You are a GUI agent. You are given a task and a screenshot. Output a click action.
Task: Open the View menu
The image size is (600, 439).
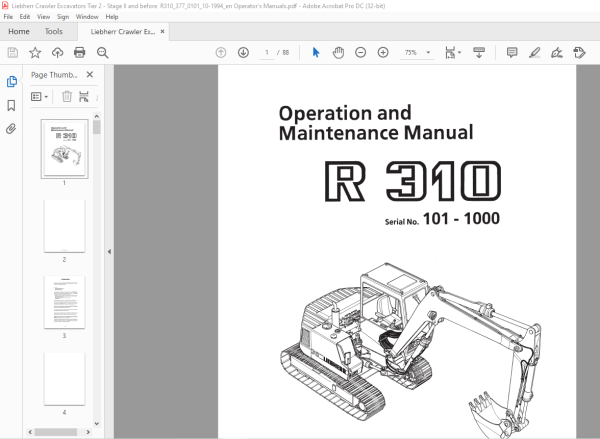43,17
